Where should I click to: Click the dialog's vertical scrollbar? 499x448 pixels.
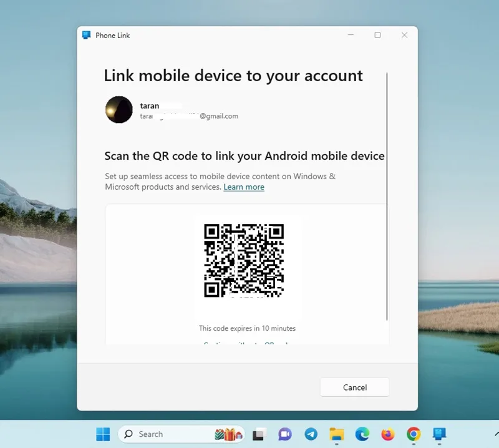click(x=387, y=197)
